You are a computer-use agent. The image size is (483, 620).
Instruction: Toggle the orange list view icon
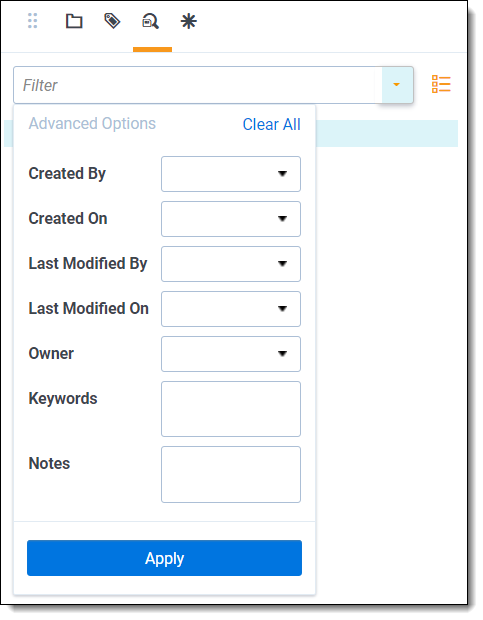click(x=441, y=84)
